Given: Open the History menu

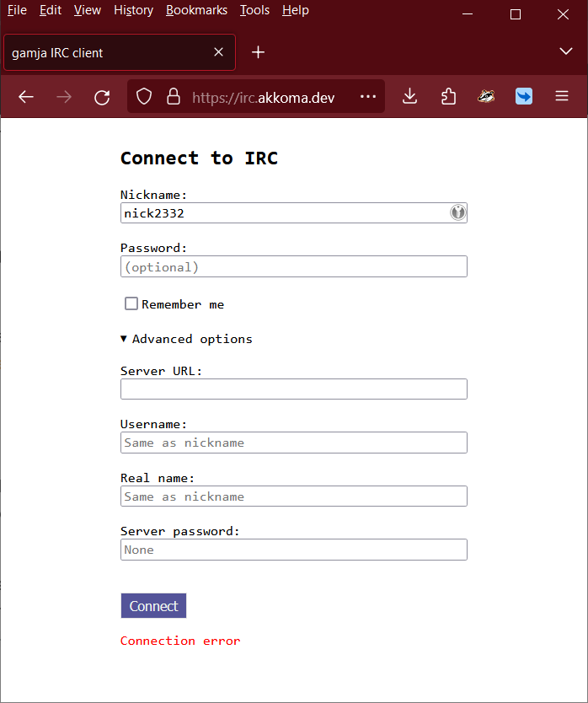Looking at the screenshot, I should 133,10.
